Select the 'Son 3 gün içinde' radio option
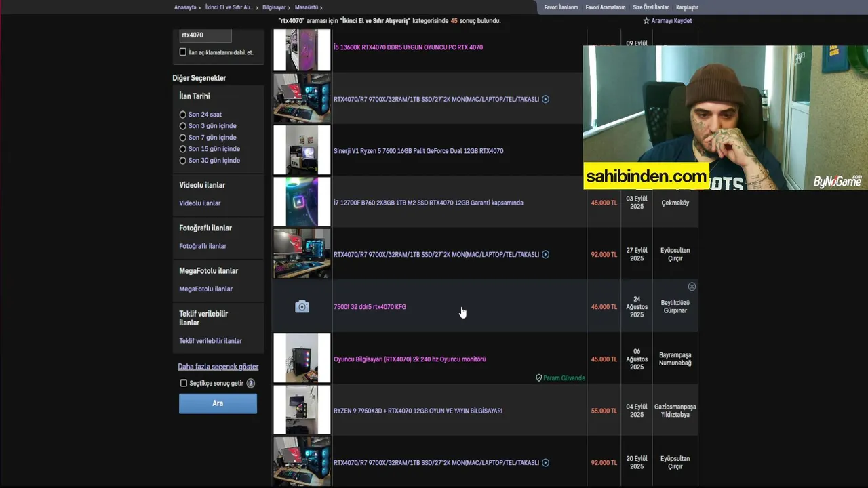The height and width of the screenshot is (488, 868). click(183, 126)
